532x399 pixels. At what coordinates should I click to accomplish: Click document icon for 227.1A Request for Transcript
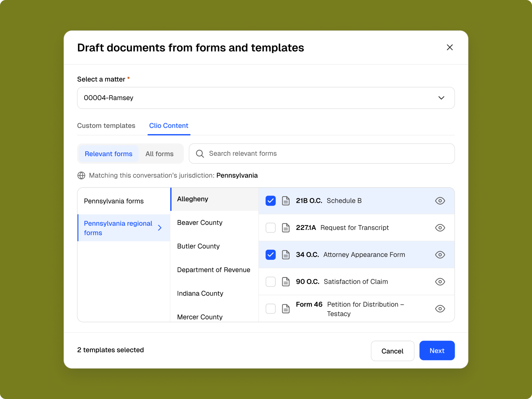tap(286, 228)
